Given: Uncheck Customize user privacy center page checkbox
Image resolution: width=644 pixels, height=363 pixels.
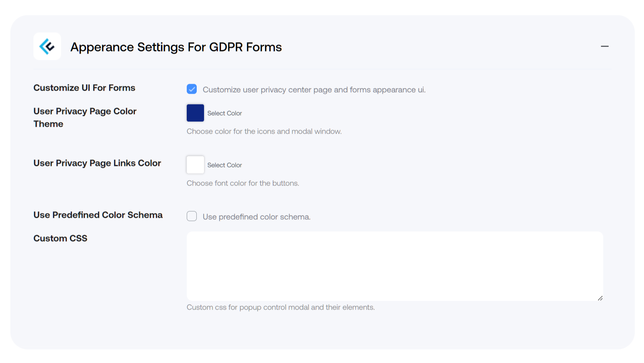Looking at the screenshot, I should [192, 89].
